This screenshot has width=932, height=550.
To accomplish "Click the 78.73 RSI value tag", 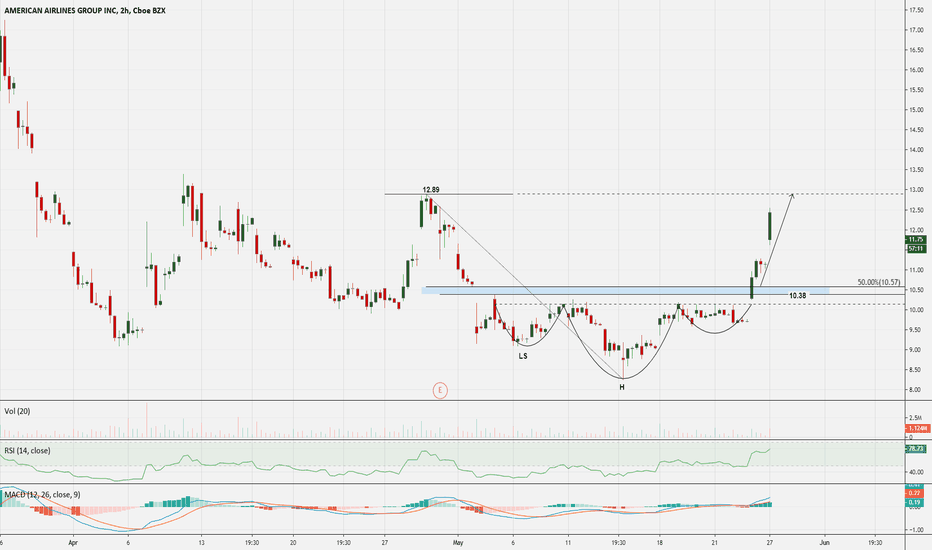I will [915, 449].
